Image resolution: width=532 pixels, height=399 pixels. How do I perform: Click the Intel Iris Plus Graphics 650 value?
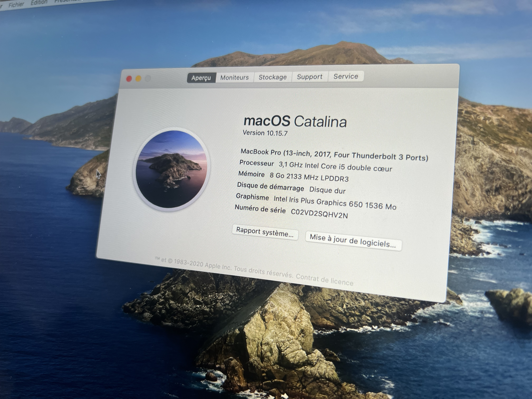pos(335,203)
